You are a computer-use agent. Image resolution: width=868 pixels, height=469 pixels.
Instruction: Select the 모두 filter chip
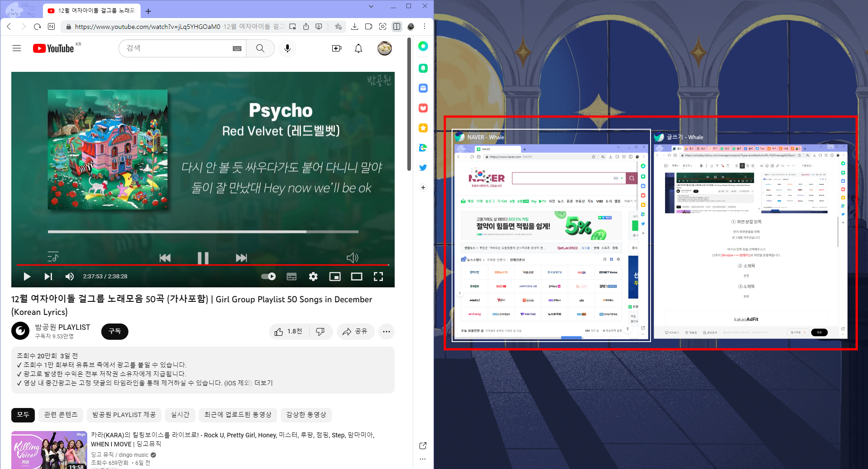click(23, 415)
